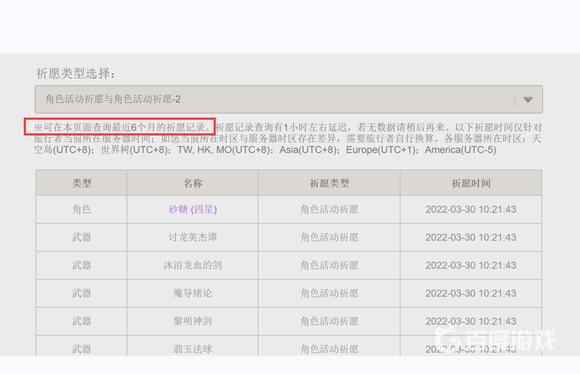Click the wish type cell in 砂糖 row
The height and width of the screenshot is (374, 580).
(x=329, y=209)
